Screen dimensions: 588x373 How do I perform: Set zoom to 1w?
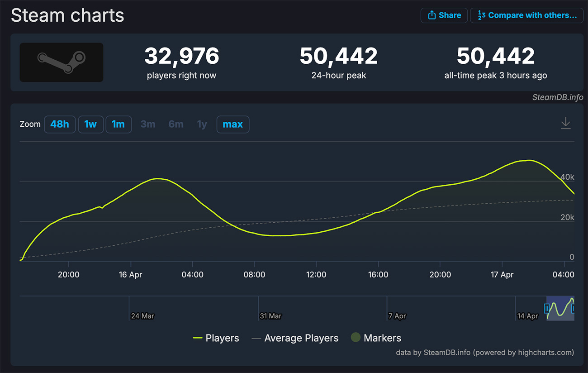point(90,124)
